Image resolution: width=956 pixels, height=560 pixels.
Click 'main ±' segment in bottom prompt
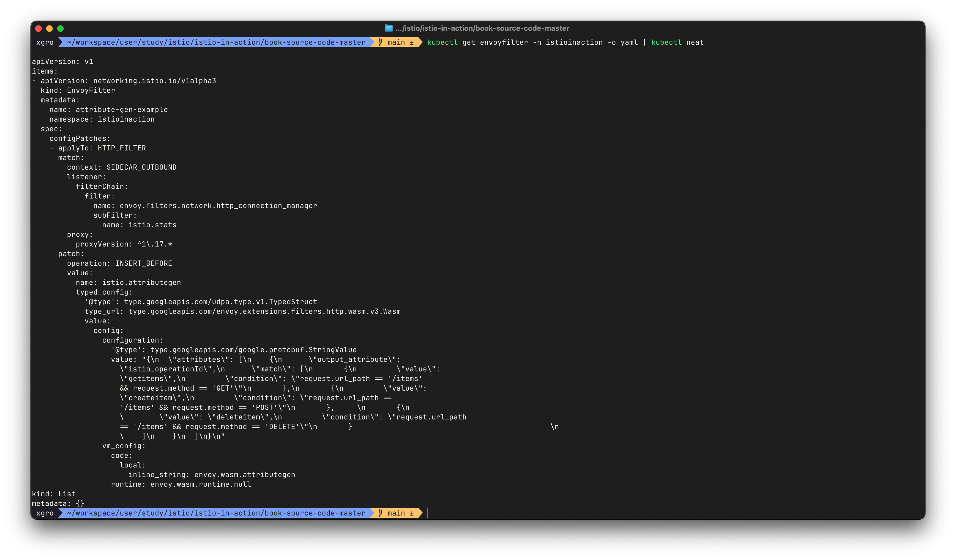pos(401,513)
